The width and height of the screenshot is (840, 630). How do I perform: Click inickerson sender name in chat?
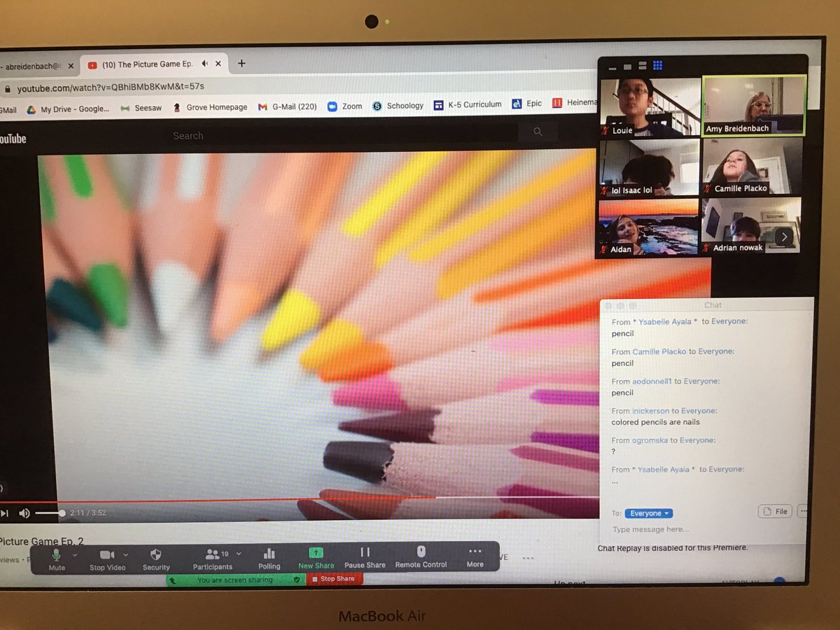[x=651, y=411]
